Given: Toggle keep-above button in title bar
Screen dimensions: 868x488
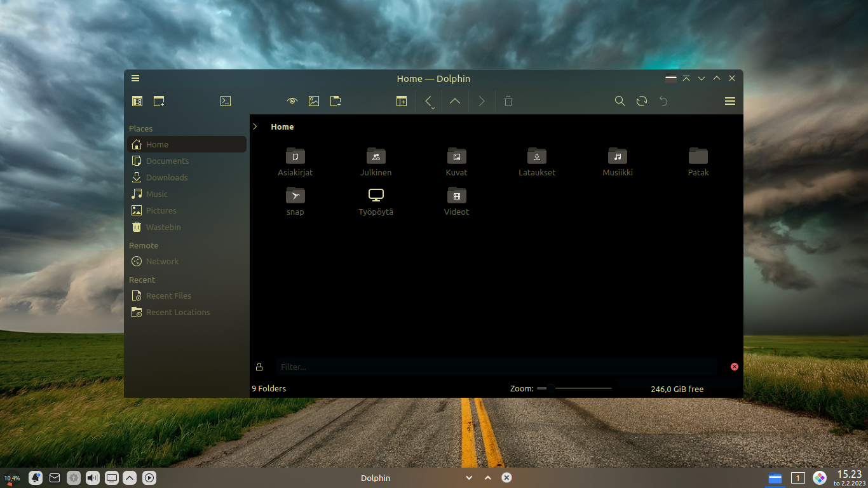Looking at the screenshot, I should pyautogui.click(x=686, y=78).
